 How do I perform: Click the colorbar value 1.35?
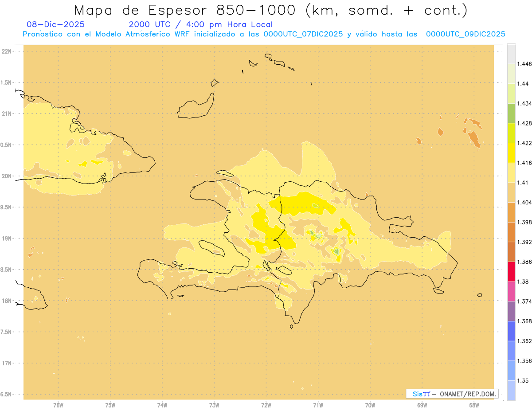tap(524, 380)
